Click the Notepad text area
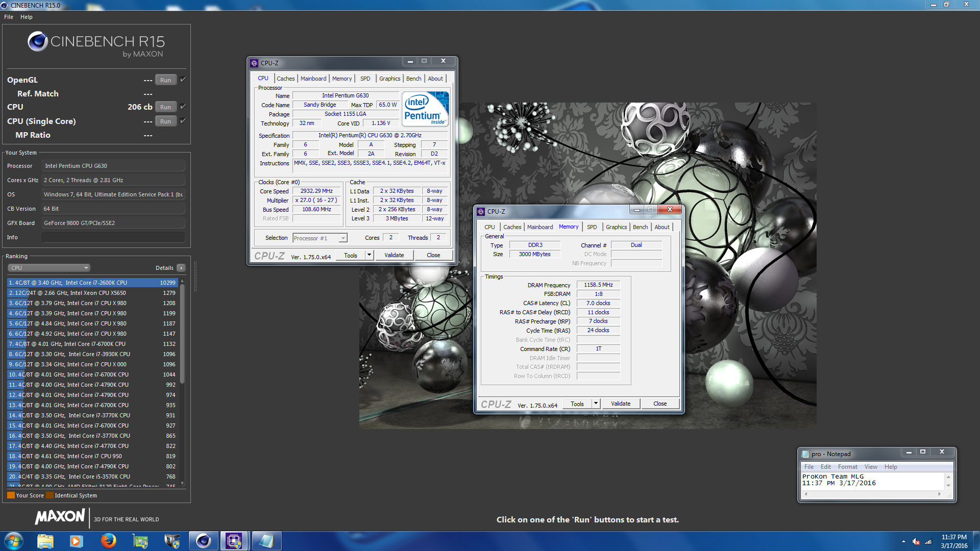The height and width of the screenshot is (551, 980). click(x=873, y=481)
